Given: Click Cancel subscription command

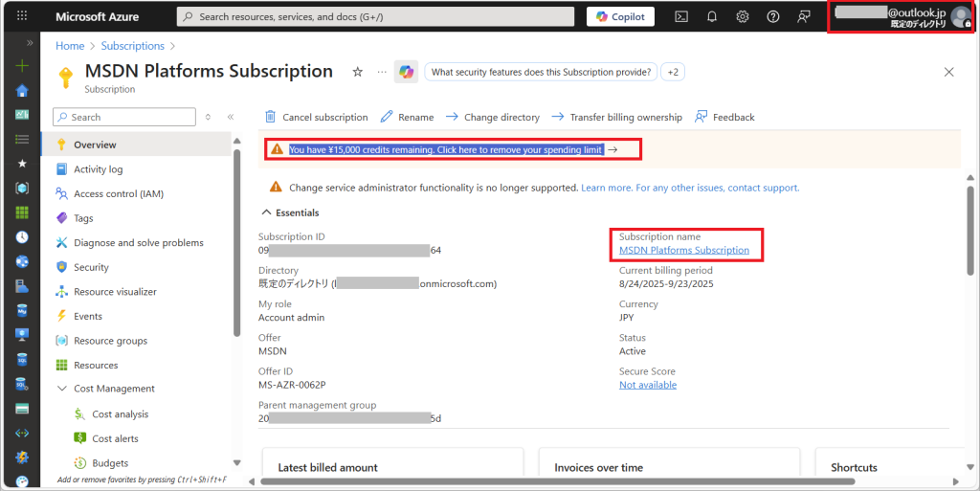Looking at the screenshot, I should pos(316,117).
